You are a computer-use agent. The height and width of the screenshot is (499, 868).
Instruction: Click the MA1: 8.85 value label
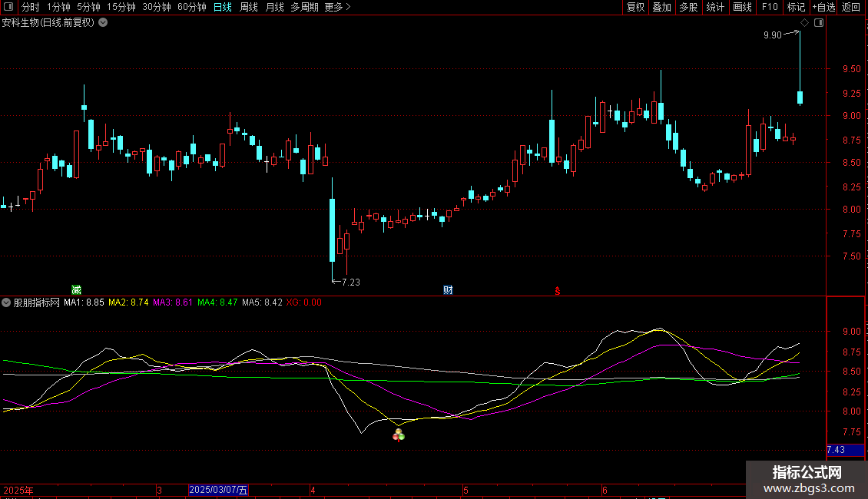click(x=84, y=302)
